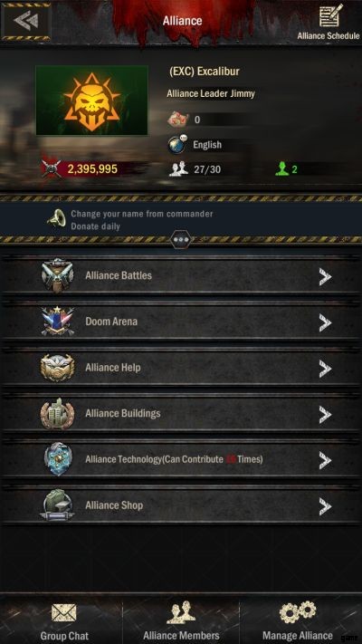Click the Doom Arena flag badge icon
Viewport: 362px width, 644px height.
(x=57, y=322)
